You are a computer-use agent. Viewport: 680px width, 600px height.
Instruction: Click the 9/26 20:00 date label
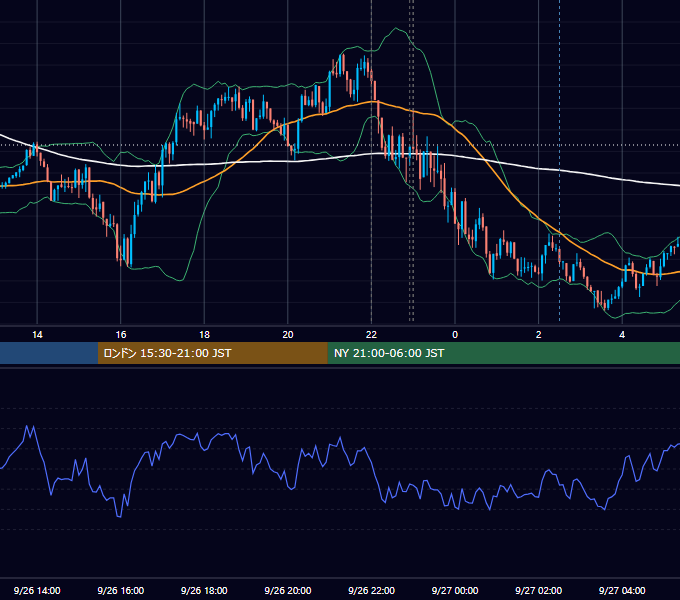pyautogui.click(x=288, y=590)
